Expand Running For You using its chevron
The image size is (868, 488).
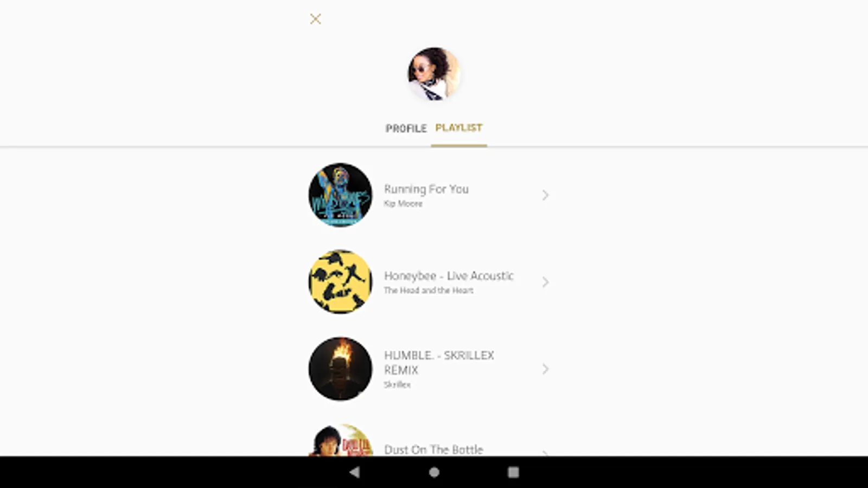pyautogui.click(x=545, y=195)
